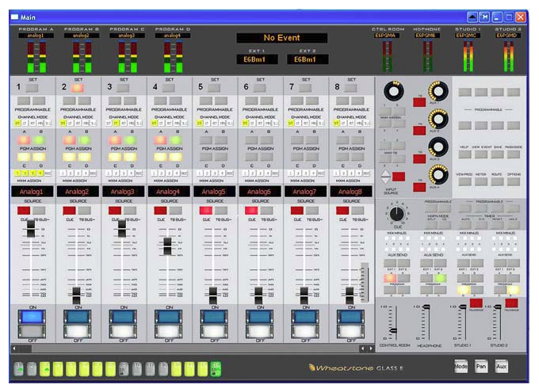Click the CUE level knob
Screen dimensions: 539x392
396,213
